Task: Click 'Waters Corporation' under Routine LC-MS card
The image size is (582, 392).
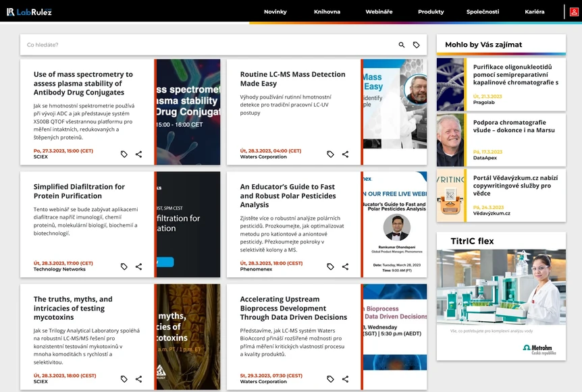Action: 263,157
